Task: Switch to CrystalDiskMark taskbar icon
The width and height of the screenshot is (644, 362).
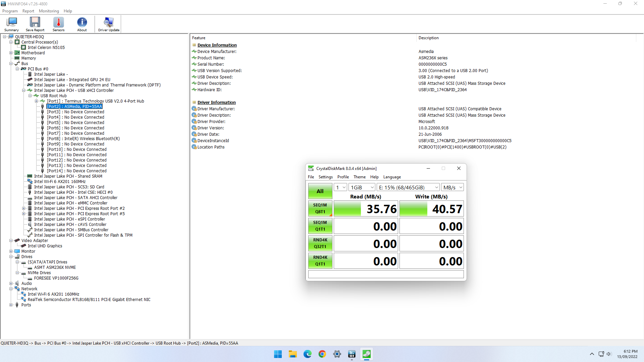Action: (367, 354)
